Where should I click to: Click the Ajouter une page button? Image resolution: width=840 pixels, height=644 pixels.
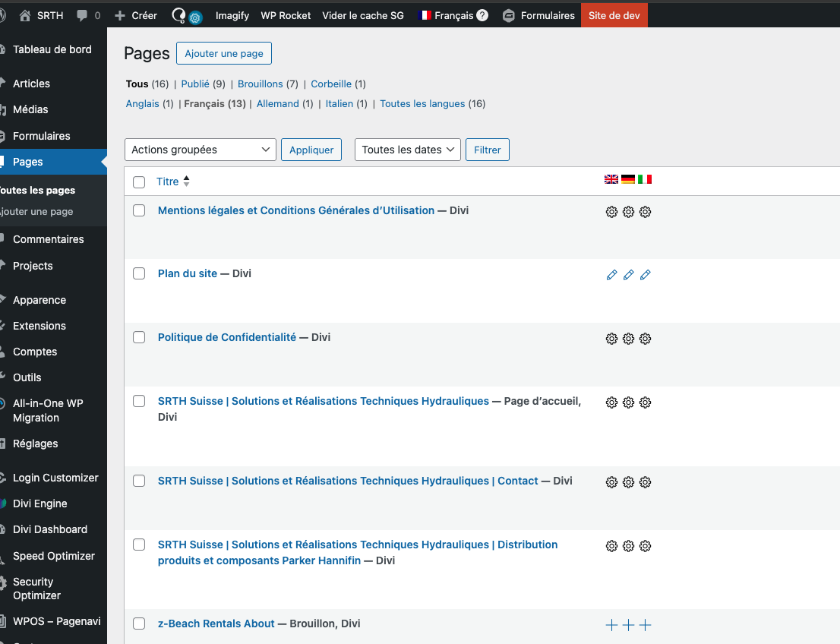(x=224, y=53)
